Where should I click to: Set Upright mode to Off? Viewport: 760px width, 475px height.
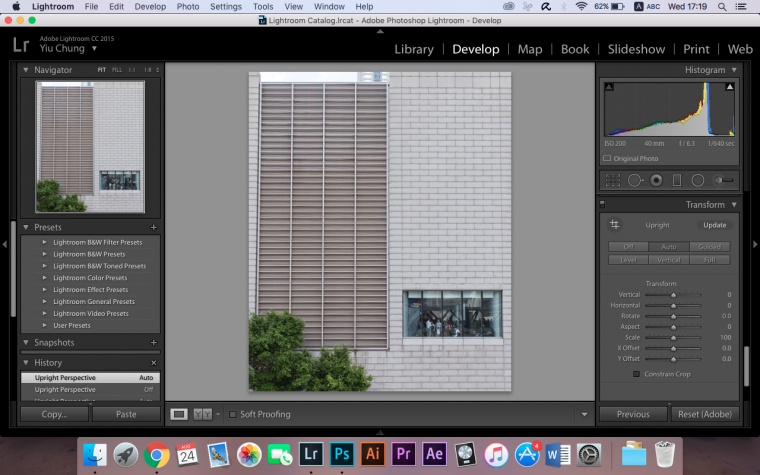click(x=628, y=247)
